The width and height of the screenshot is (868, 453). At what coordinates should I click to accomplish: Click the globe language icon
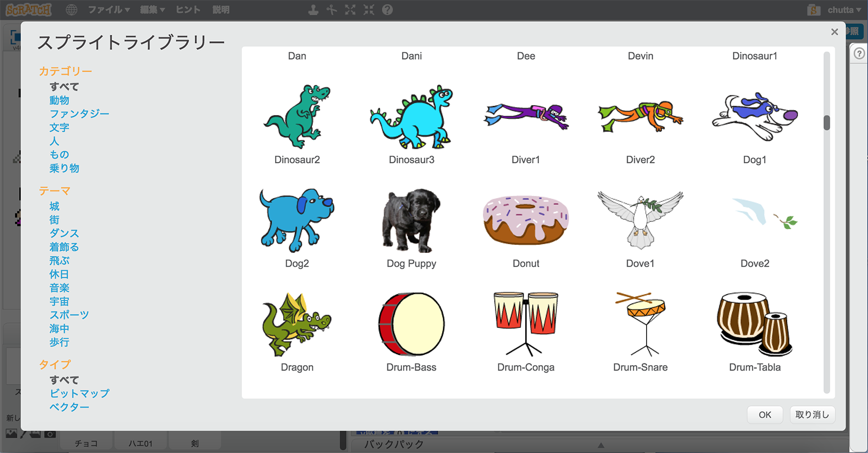point(71,10)
